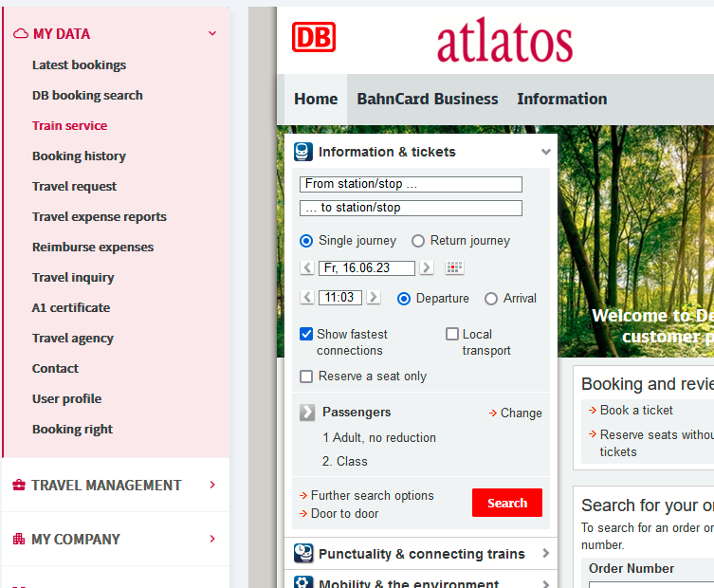Screen dimensions: 714x588
Task: Click the atlatos logo
Action: coord(504,41)
